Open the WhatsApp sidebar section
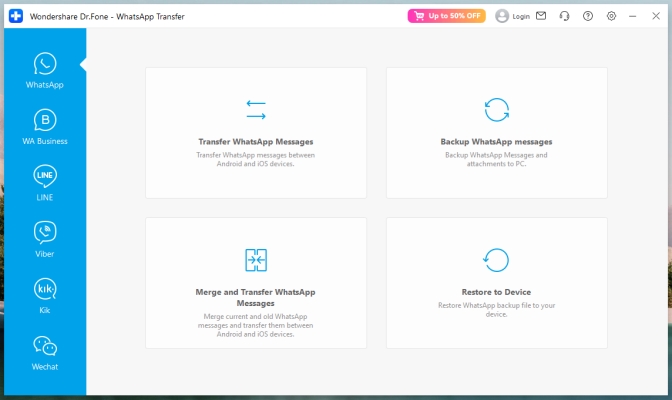 [45, 70]
